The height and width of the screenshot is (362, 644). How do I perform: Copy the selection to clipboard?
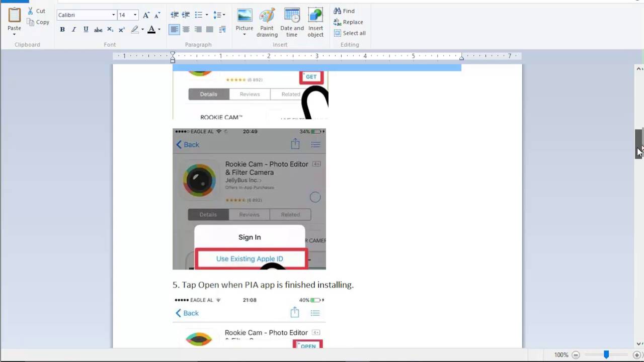click(x=38, y=22)
